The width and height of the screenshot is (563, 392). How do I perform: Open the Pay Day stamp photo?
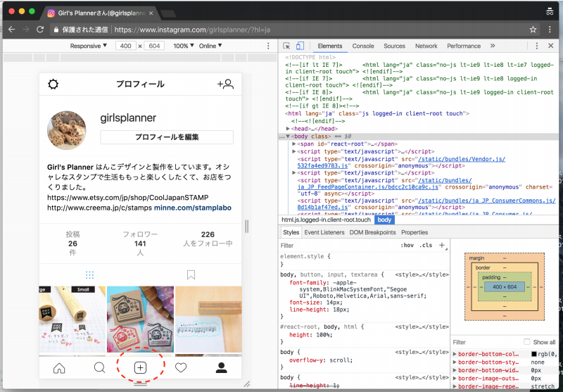pos(72,319)
